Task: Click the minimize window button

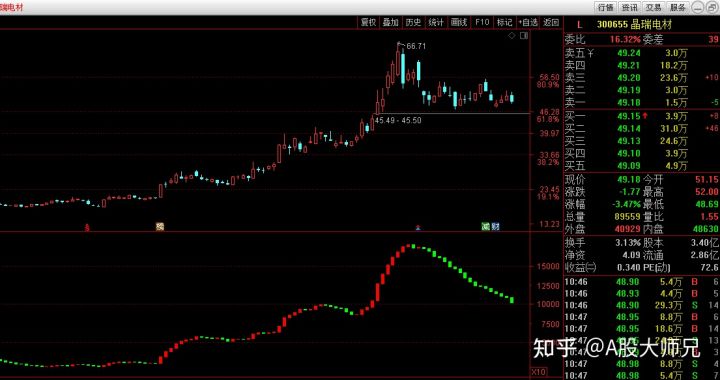Action: [x=698, y=7]
